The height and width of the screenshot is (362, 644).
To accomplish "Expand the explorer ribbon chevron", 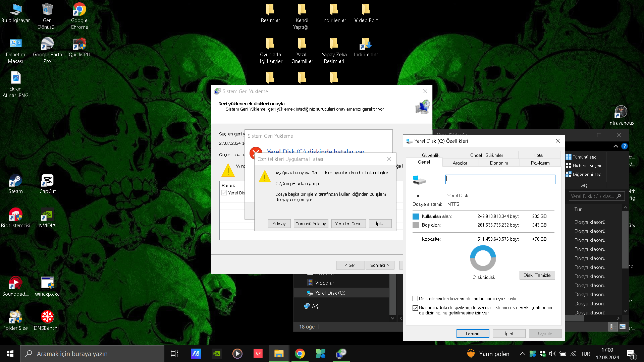I will tap(615, 146).
